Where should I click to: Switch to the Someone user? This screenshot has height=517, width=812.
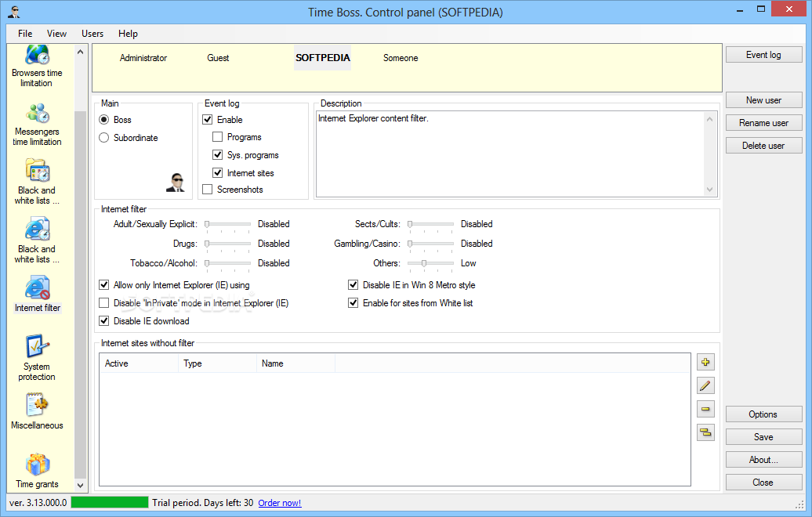[x=401, y=58]
